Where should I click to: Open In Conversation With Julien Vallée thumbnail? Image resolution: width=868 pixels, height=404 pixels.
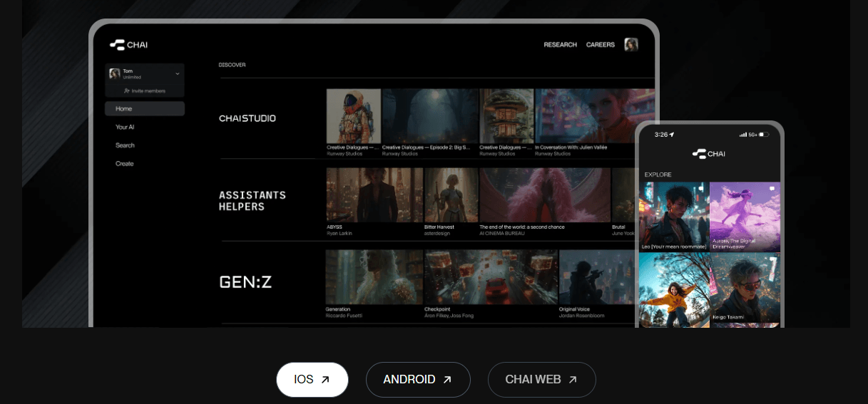pyautogui.click(x=594, y=116)
